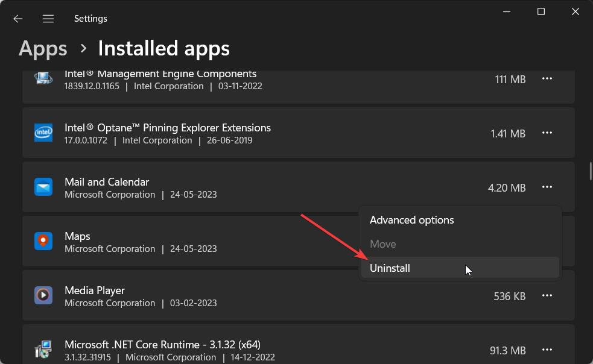
Task: Navigate to Apps in the breadcrumb
Action: point(43,48)
